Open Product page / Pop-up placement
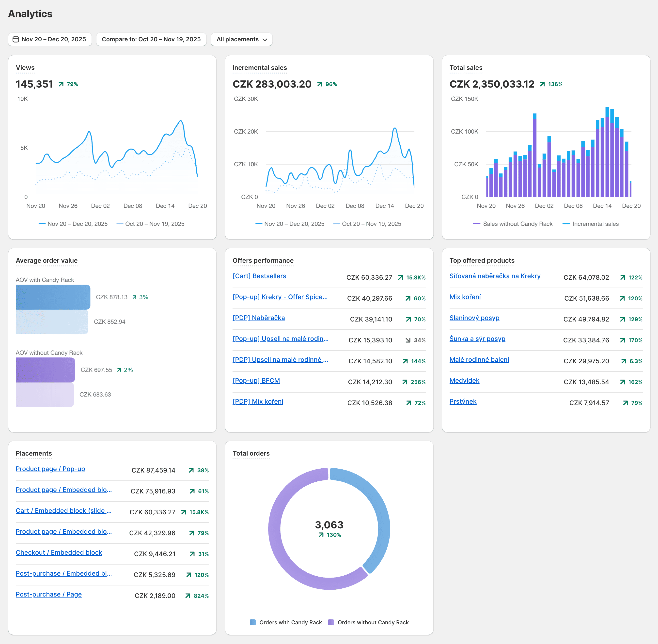 click(50, 469)
